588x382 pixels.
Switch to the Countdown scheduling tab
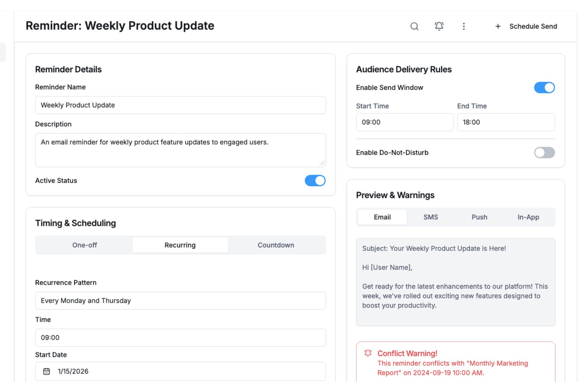(x=276, y=245)
